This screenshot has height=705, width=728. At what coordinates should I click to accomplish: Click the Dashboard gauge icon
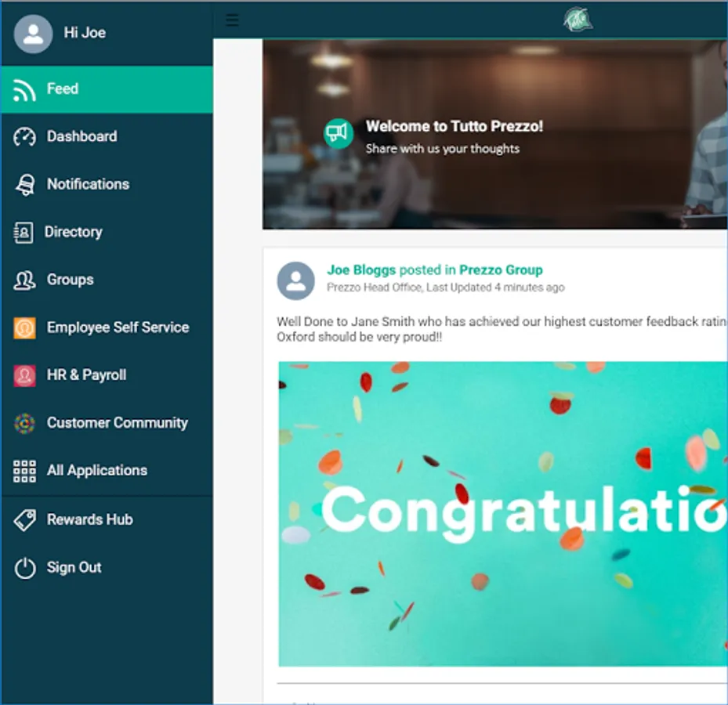tap(24, 137)
